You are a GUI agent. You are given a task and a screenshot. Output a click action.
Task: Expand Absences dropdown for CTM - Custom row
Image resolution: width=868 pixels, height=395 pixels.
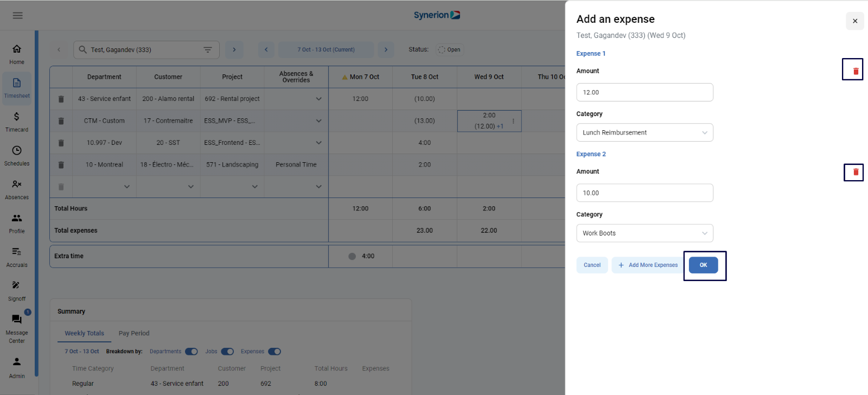coord(318,121)
